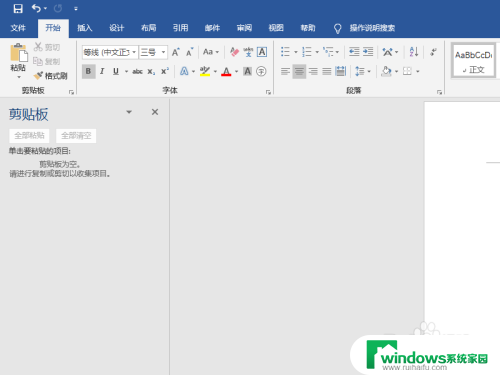
Task: Open the highlight color dropdown arrow
Action: point(215,71)
